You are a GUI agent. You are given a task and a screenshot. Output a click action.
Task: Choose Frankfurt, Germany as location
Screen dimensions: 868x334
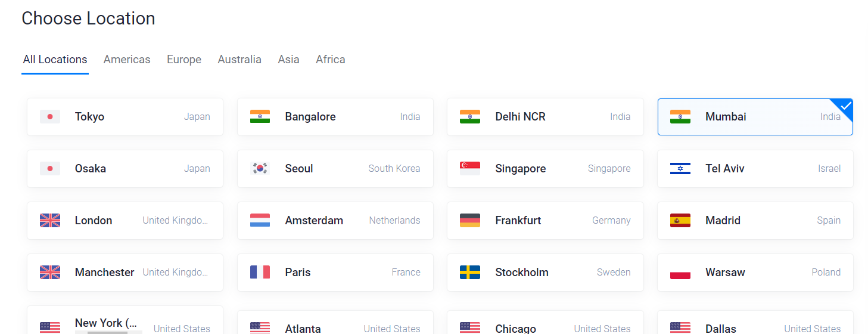(x=545, y=221)
